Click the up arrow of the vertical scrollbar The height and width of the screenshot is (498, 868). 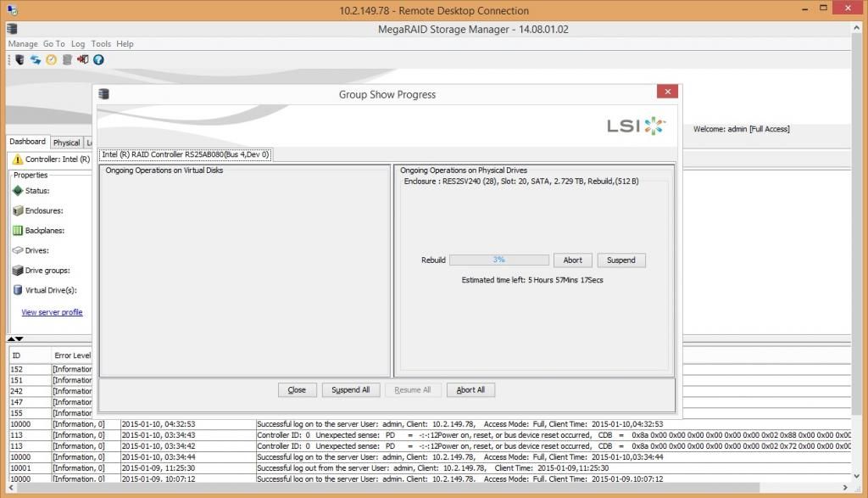857,27
